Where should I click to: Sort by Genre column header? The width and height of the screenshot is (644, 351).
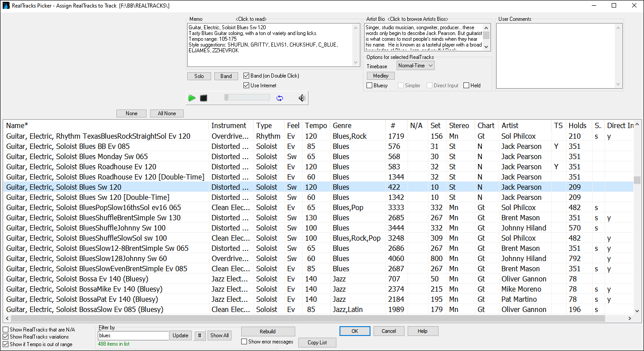357,125
